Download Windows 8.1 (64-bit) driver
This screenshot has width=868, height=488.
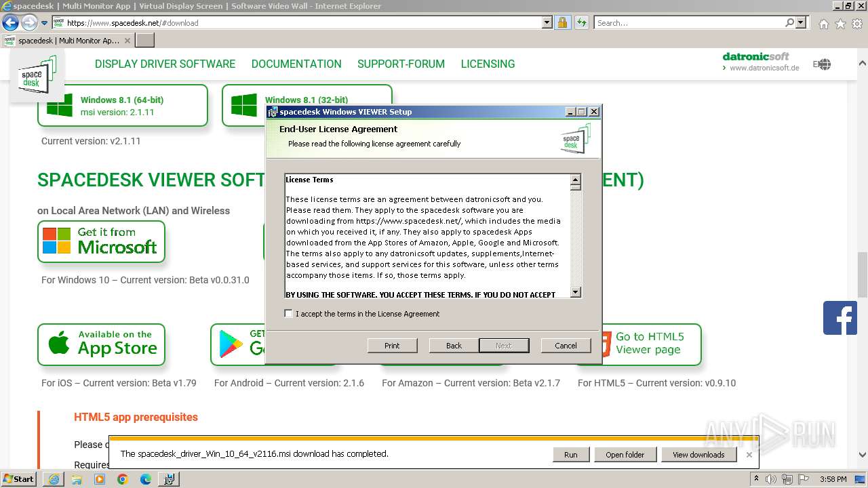pos(123,105)
